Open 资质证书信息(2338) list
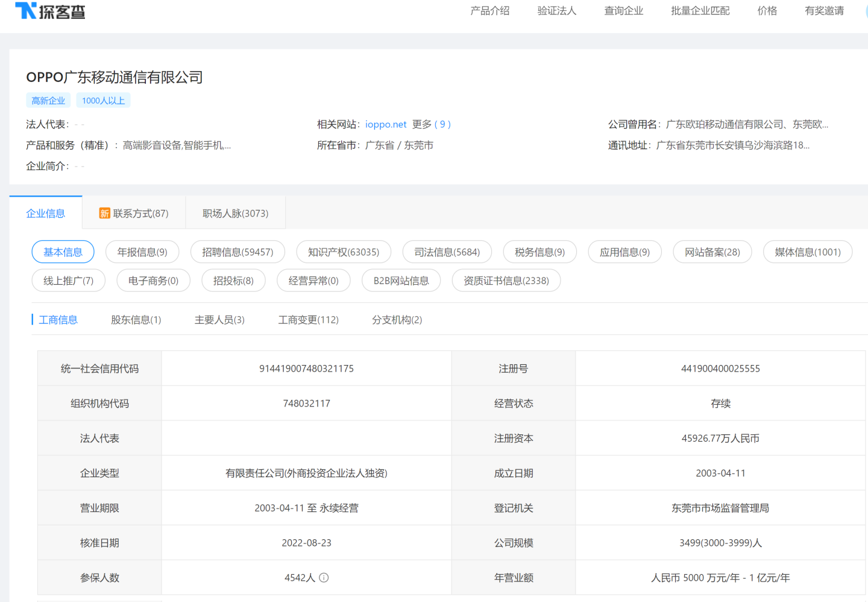The width and height of the screenshot is (868, 602). coord(506,280)
